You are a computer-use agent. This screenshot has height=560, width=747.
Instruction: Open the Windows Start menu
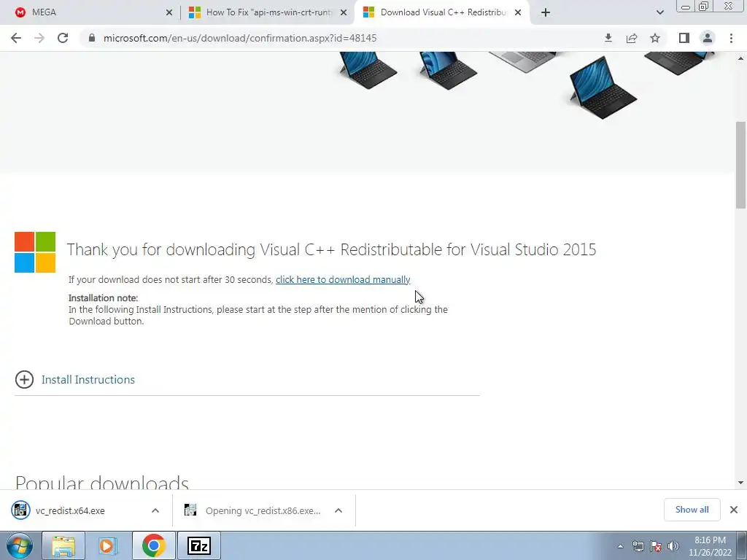pyautogui.click(x=20, y=545)
